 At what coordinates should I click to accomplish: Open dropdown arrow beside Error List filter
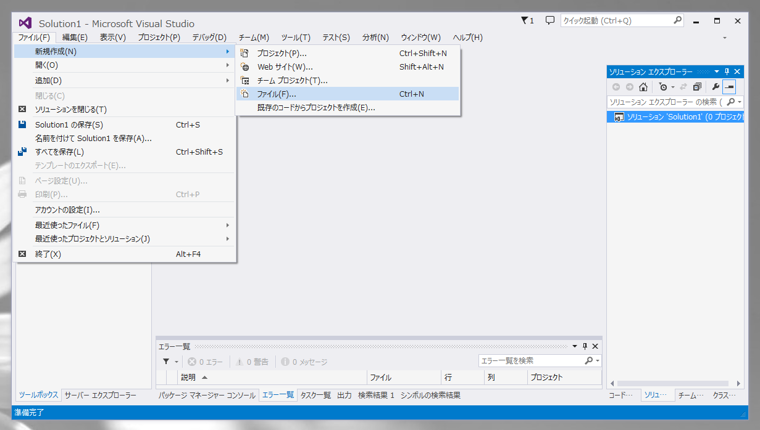[x=176, y=362]
